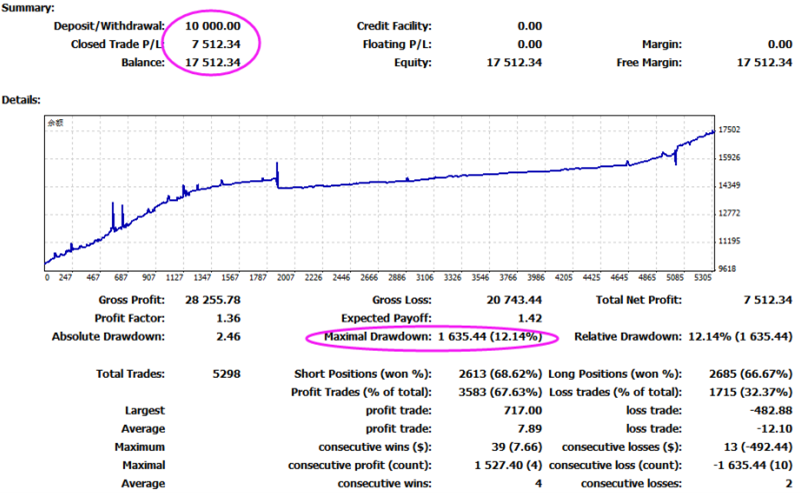
Task: Click consecutive loss value -1 635.44 (10)
Action: 752,466
